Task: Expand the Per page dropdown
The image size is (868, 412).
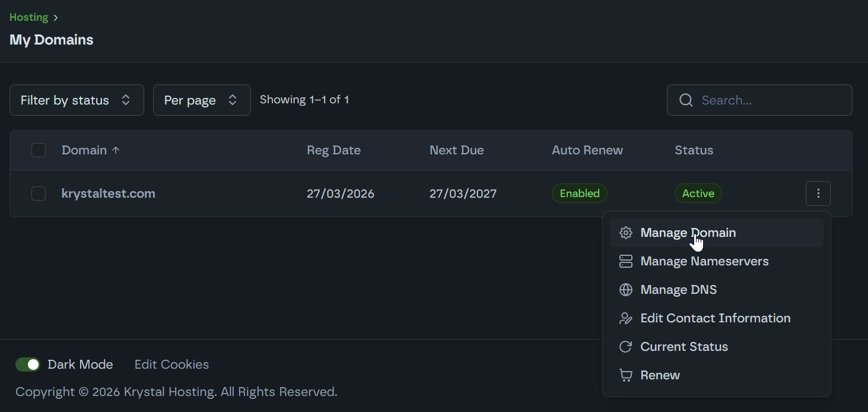Action: pyautogui.click(x=202, y=100)
